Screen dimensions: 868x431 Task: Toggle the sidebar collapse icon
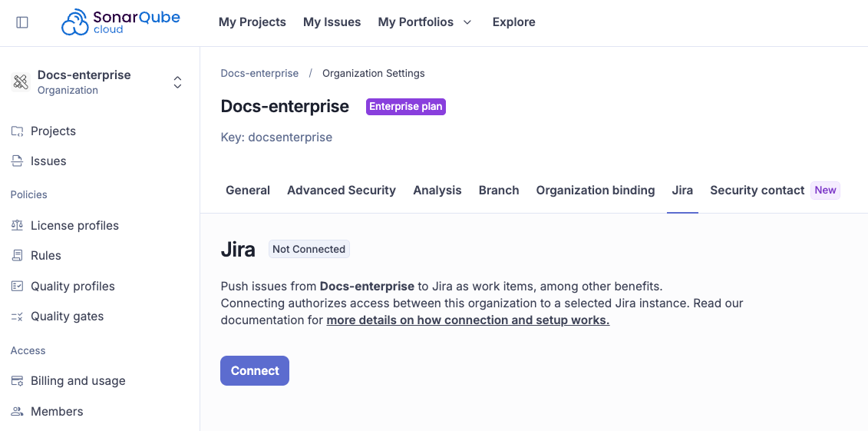(22, 22)
